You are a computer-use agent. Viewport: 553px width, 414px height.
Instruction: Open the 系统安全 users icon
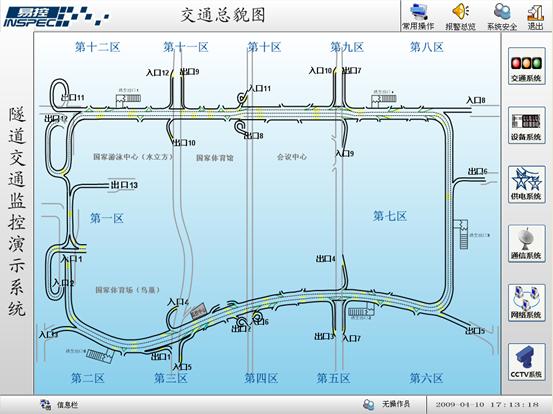click(502, 16)
